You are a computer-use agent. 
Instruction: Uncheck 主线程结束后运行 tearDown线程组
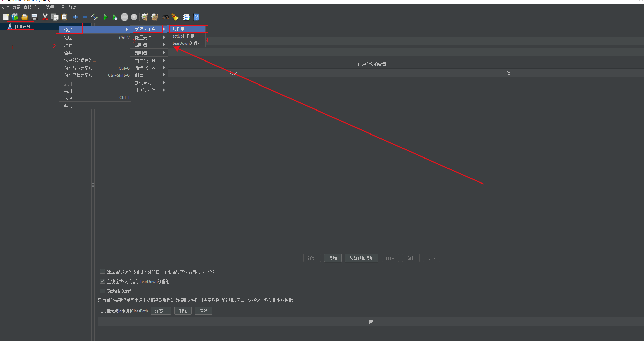[102, 281]
